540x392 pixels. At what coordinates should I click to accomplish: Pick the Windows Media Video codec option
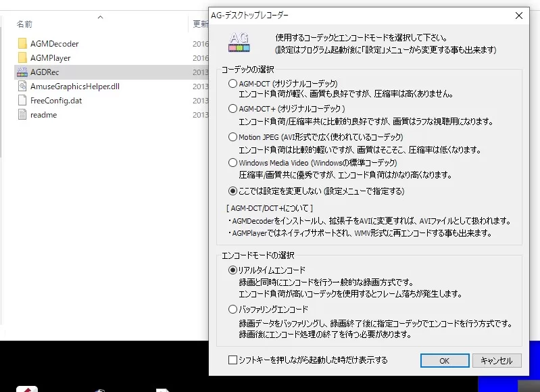[x=232, y=163]
